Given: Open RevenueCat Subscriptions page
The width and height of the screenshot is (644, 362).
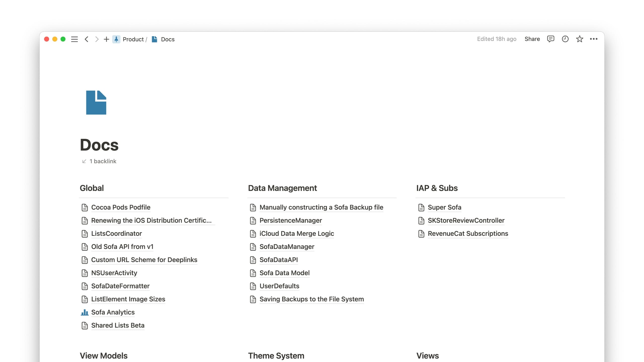Looking at the screenshot, I should (468, 234).
